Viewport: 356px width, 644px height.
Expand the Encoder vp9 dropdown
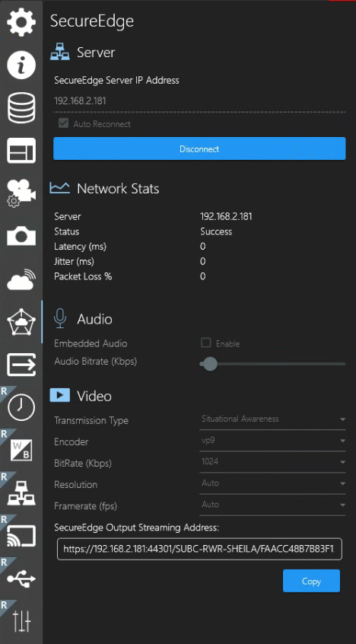[x=272, y=441]
